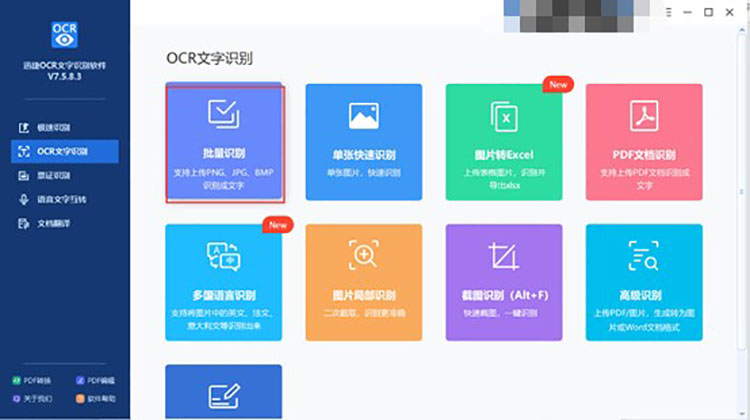This screenshot has height=420, width=750.
Task: Open the 软件帮助 help link
Action: tap(96, 398)
